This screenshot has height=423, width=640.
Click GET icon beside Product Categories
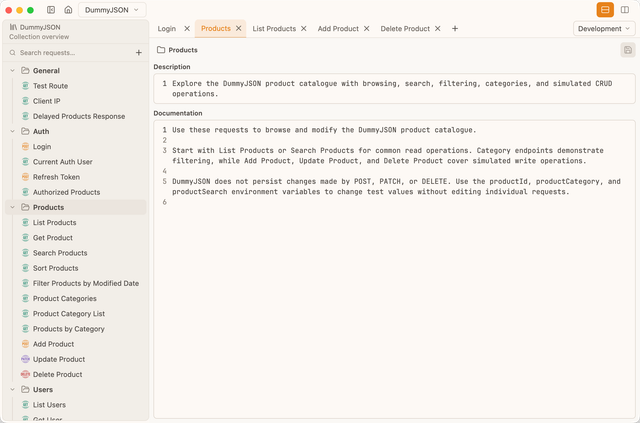[25, 298]
